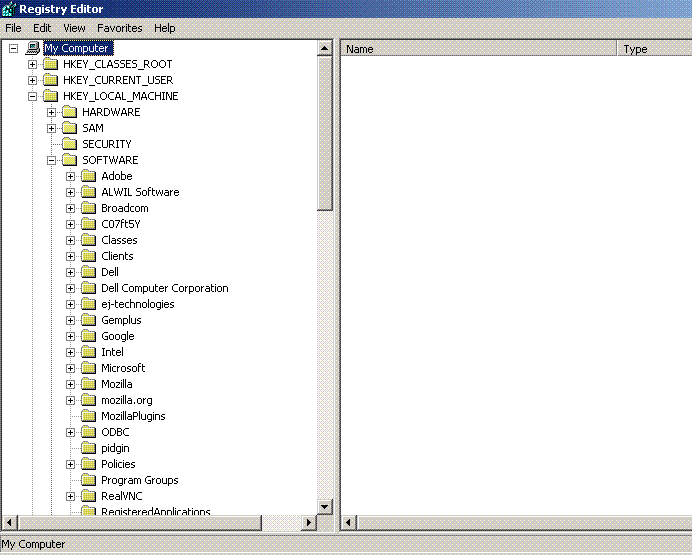The height and width of the screenshot is (555, 692).
Task: Click the pidgin key folder icon
Action: pos(89,448)
